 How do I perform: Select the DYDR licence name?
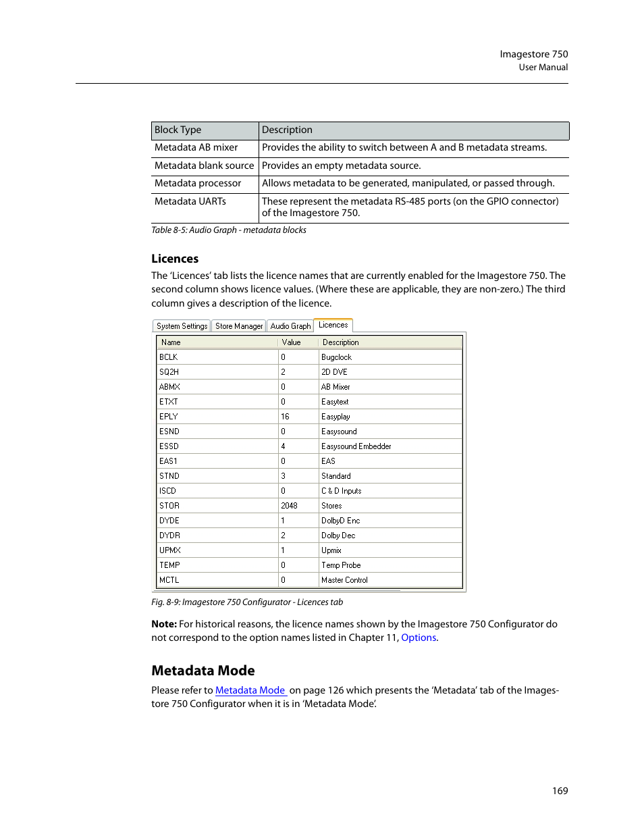click(169, 536)
